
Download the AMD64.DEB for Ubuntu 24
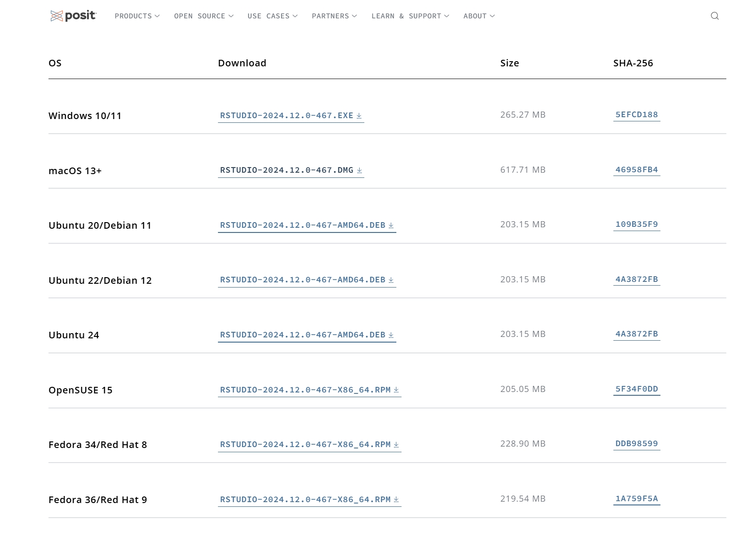(x=307, y=335)
